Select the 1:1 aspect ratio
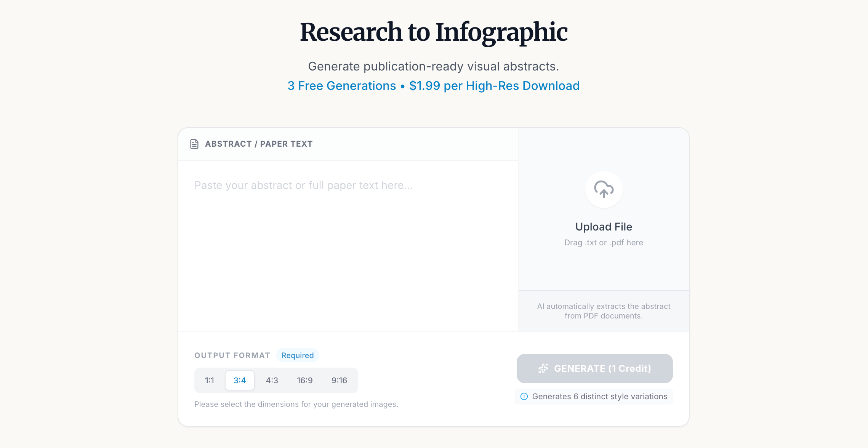The width and height of the screenshot is (868, 448). point(209,380)
